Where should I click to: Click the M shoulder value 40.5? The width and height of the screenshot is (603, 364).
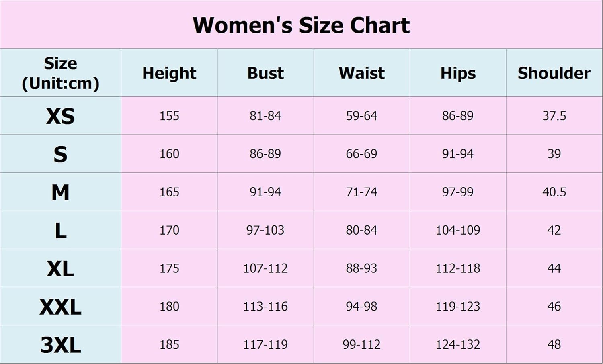(554, 192)
